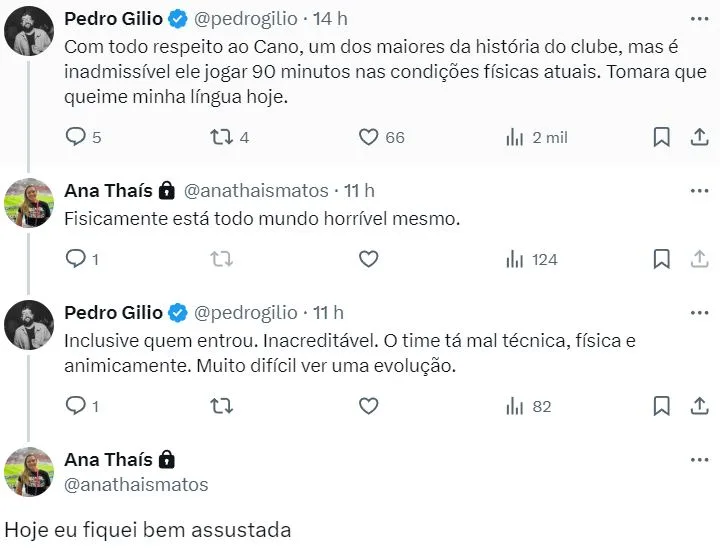View analytics showing 124 views
720x557 pixels.
[x=516, y=259]
